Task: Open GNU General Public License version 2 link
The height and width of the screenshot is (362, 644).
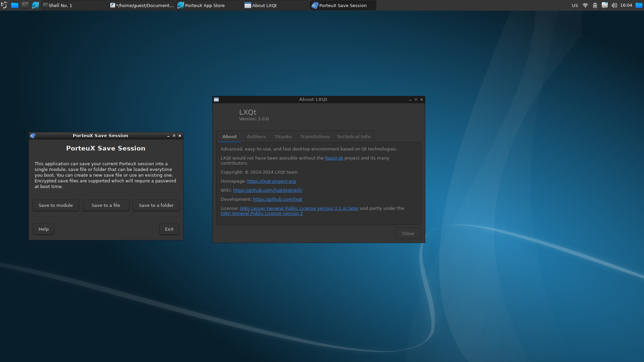Action: pos(262,214)
